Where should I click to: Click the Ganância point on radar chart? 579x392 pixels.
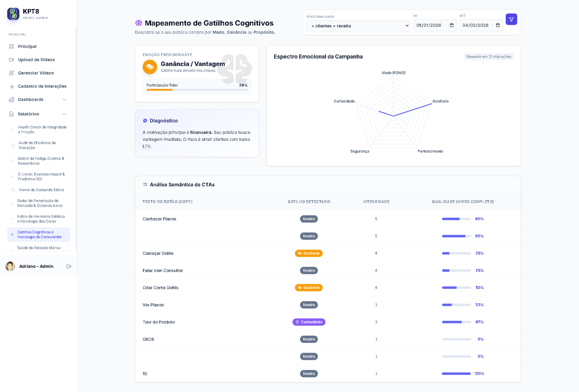tap(431, 104)
